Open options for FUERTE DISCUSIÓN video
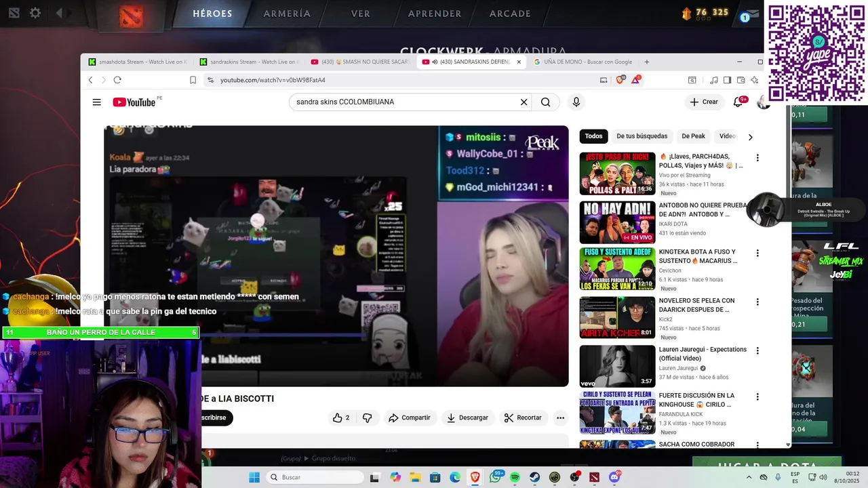The image size is (868, 488). pos(757,396)
